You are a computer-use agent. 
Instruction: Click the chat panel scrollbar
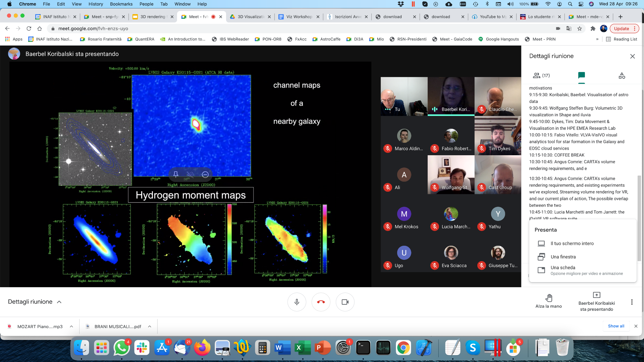[x=639, y=218]
